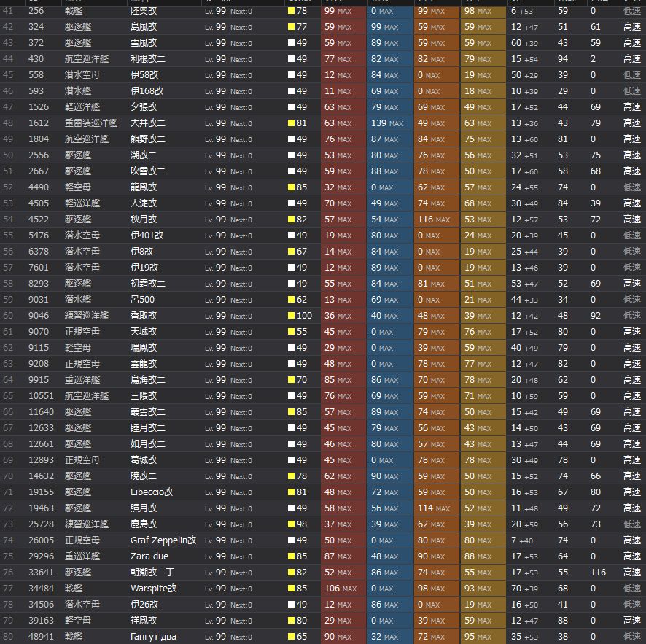
Task: Click the yellow condition icon showing 65
Action: (x=291, y=637)
